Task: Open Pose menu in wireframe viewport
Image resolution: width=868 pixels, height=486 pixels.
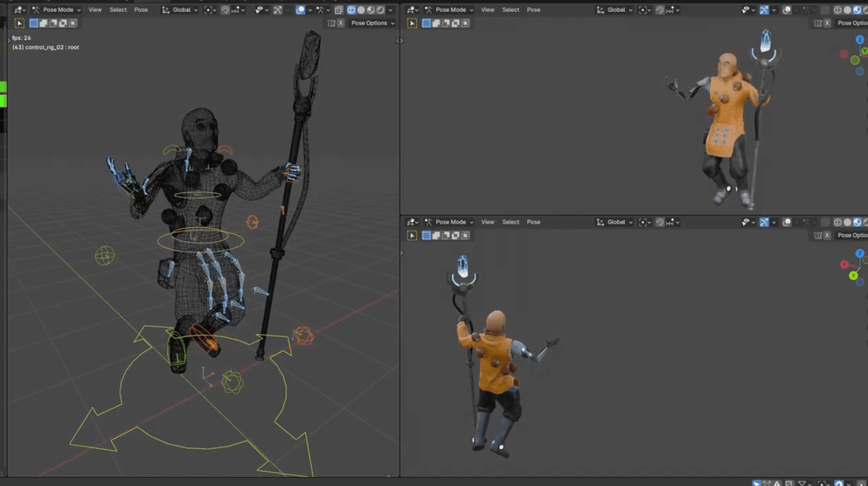Action: tap(141, 10)
